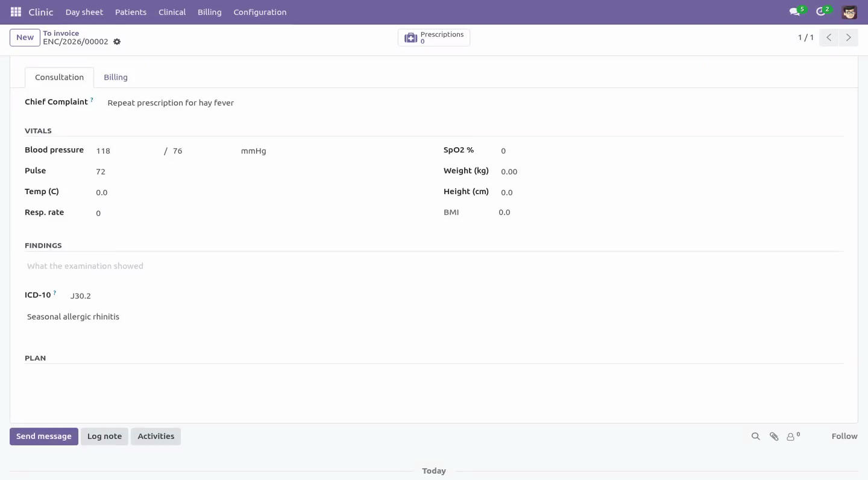Open the followers person icon
Screen dimensions: 868x480
point(791,437)
